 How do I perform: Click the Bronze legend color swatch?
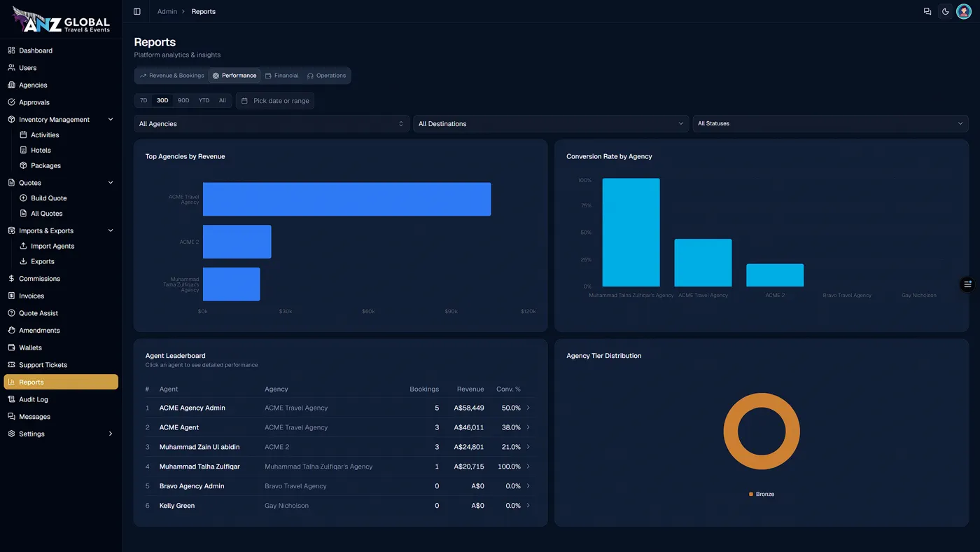pyautogui.click(x=751, y=494)
